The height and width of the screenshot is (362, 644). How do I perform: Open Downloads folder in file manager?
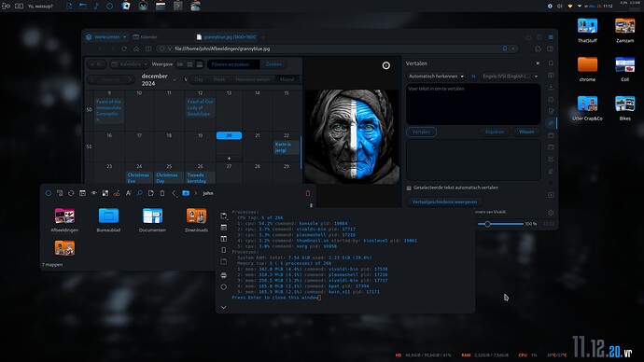[196, 220]
